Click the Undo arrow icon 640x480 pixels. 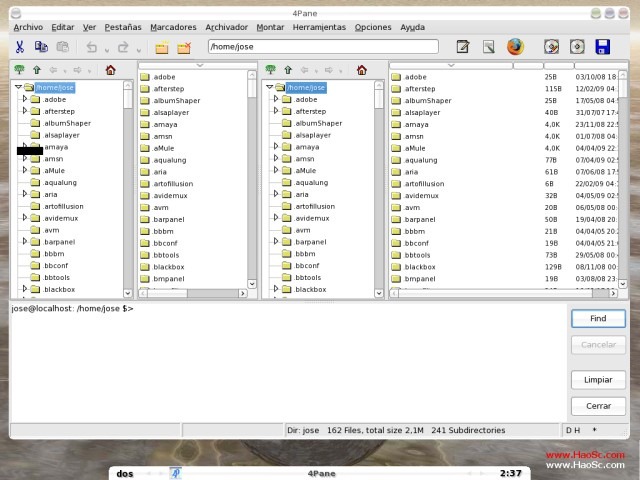[x=91, y=47]
